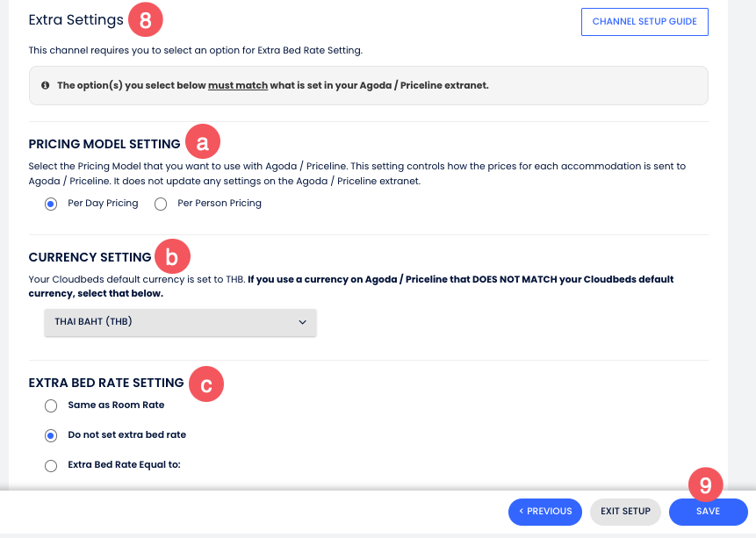Click the Extra Settings heading
Image resolution: width=756 pixels, height=538 pixels.
tap(74, 19)
